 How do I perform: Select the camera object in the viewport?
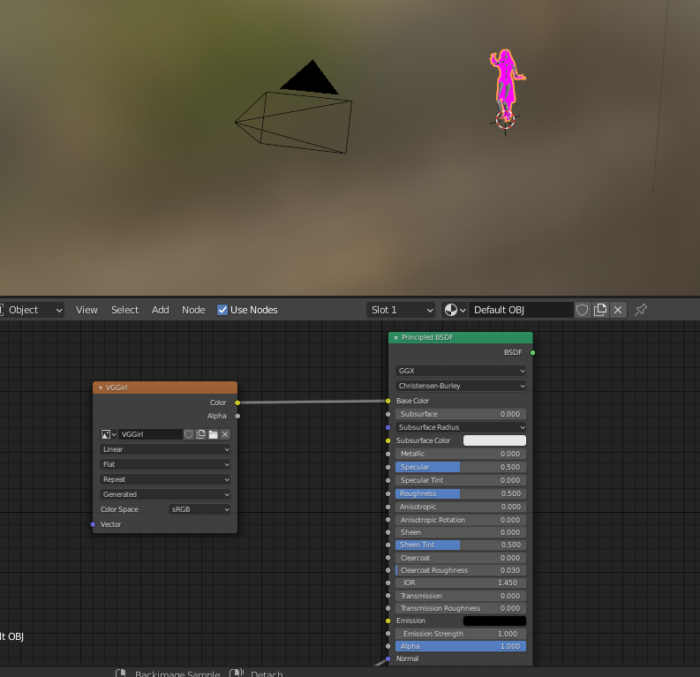coord(294,121)
